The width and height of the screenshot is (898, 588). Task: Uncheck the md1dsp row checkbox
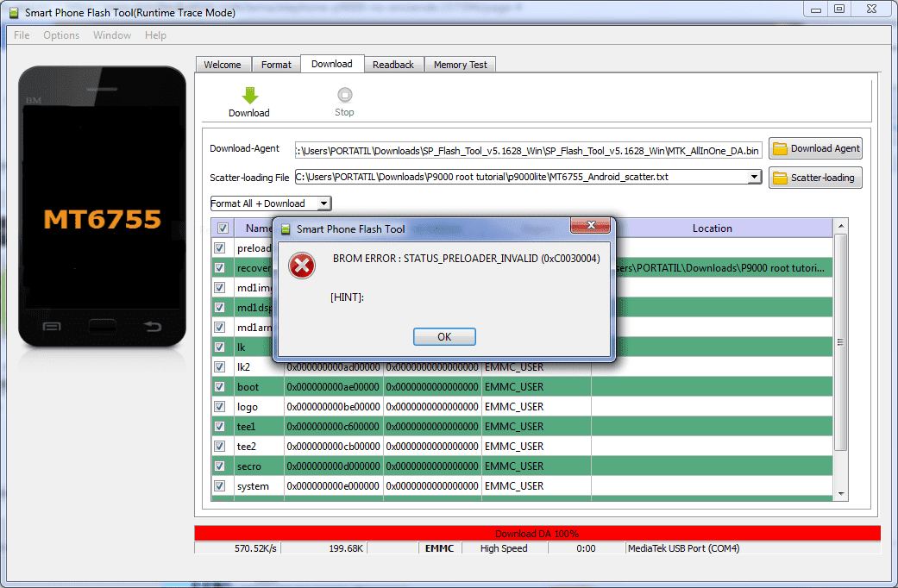[219, 308]
